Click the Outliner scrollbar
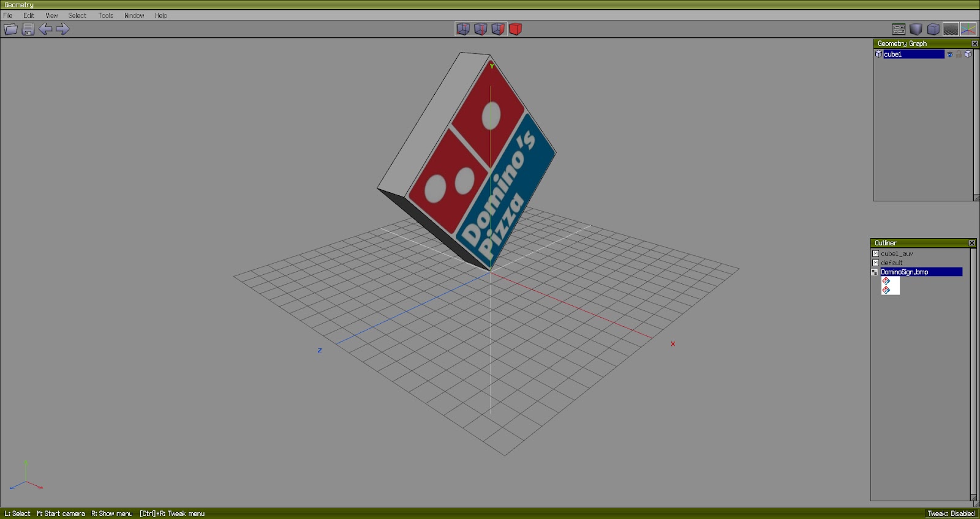Screen dimensions: 980x519 [973, 370]
